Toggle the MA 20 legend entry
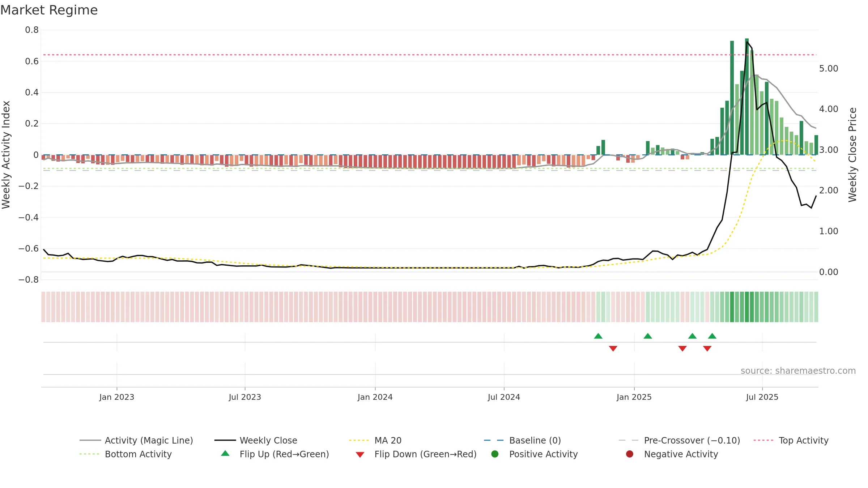 (375, 440)
